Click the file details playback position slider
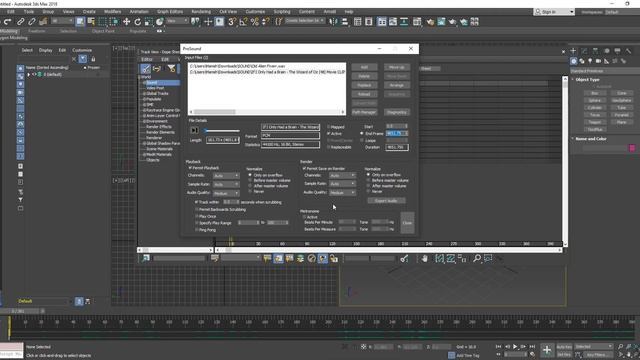Image resolution: width=640 pixels, height=360 pixels. pos(222,131)
